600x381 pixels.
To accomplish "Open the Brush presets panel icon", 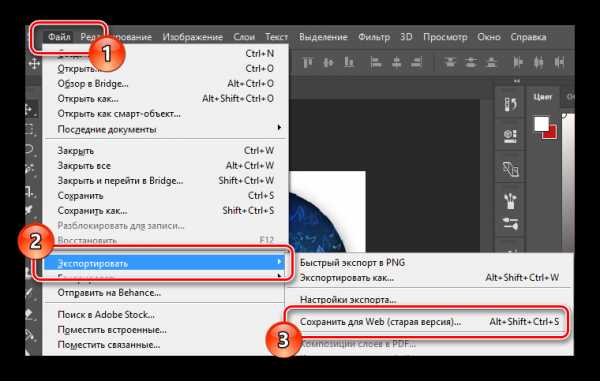I will click(510, 200).
